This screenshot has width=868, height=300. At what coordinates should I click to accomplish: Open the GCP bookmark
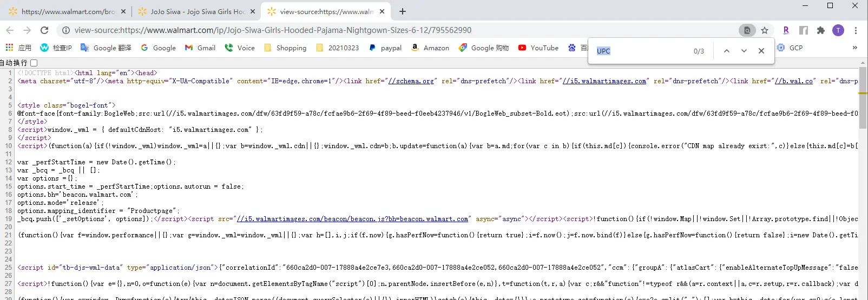coord(790,48)
